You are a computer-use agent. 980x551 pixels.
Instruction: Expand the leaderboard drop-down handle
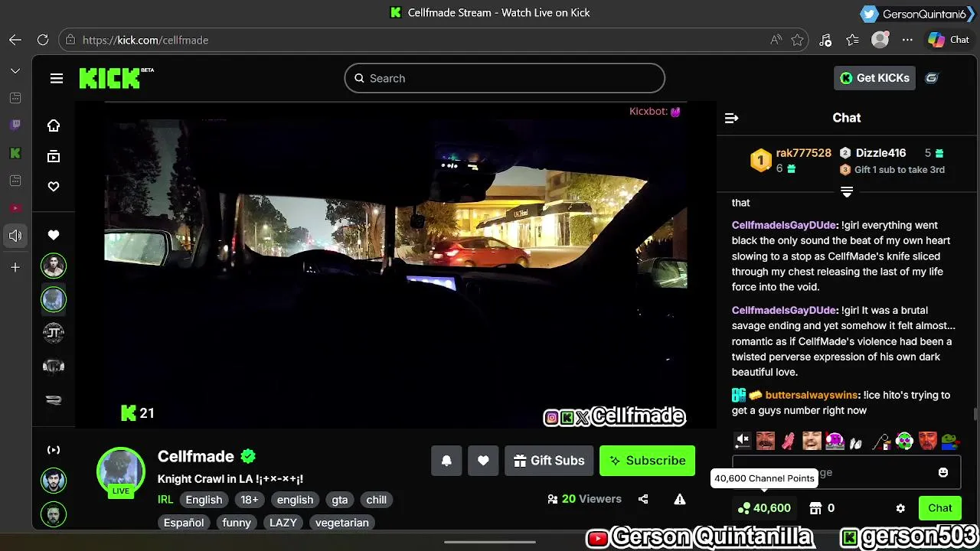(847, 191)
